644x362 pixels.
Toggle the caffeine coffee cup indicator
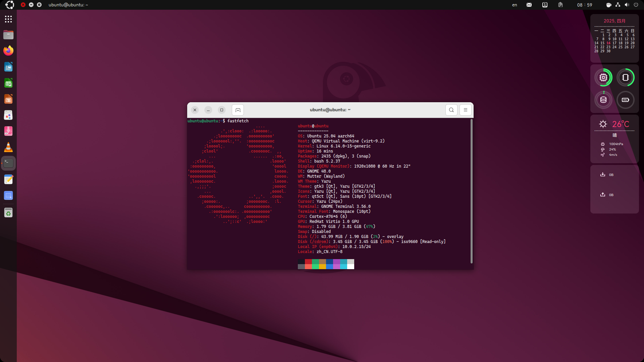coord(609,5)
